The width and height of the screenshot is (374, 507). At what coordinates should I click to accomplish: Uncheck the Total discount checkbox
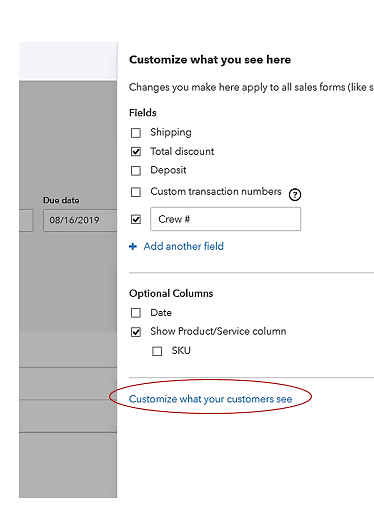tap(136, 152)
